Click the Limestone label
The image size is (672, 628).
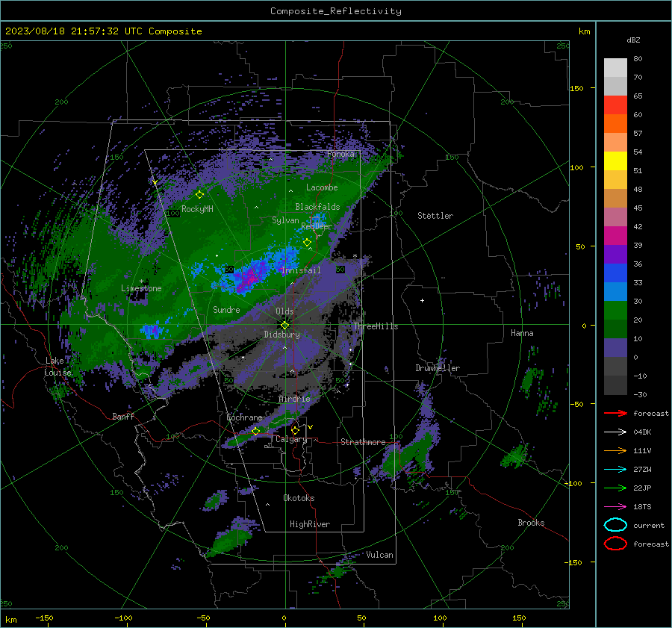[x=141, y=288]
